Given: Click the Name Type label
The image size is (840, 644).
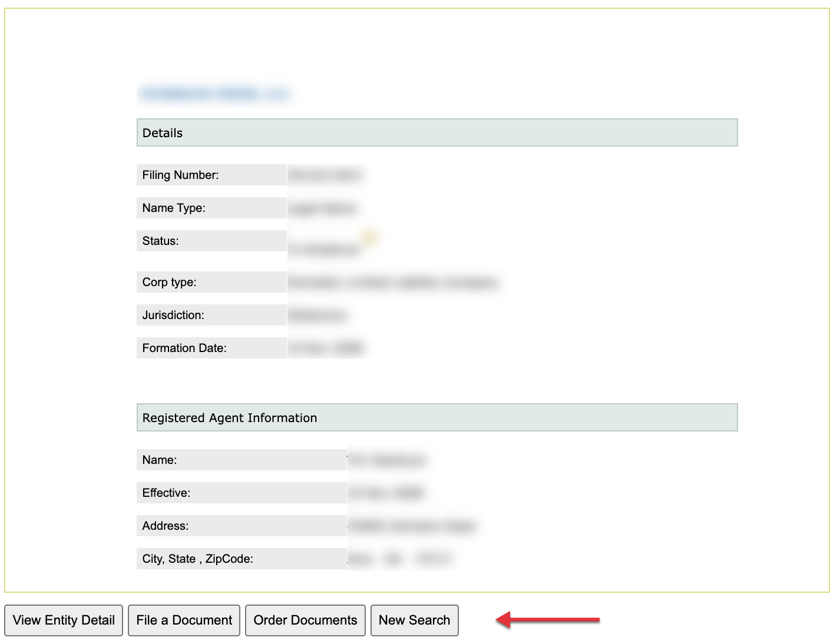Looking at the screenshot, I should [x=174, y=208].
